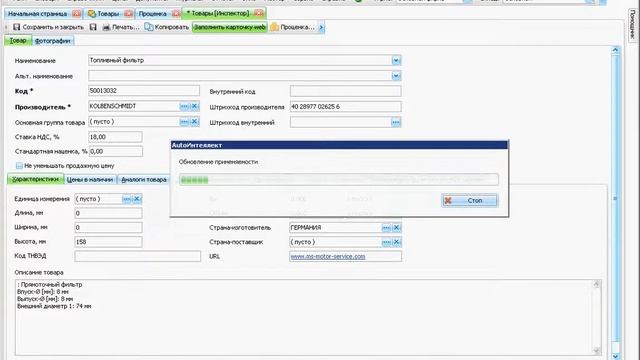The image size is (640, 360).
Task: Clear the Производитель field with X
Action: point(195,106)
